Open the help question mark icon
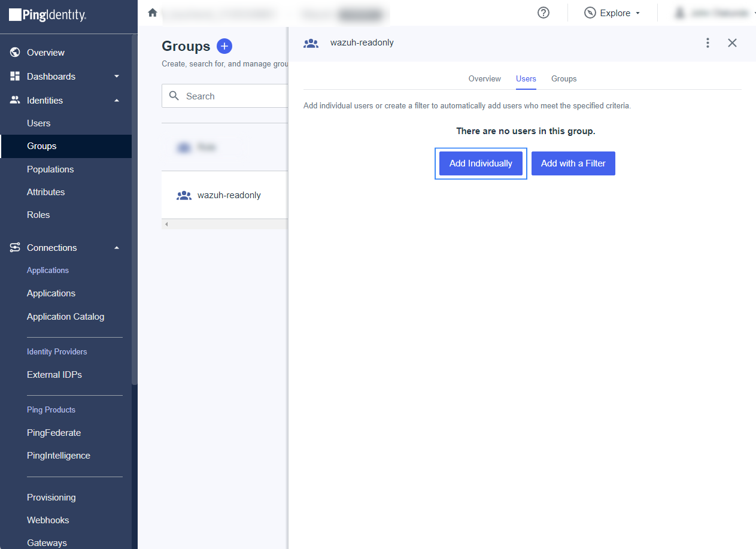This screenshot has height=549, width=756. point(544,13)
